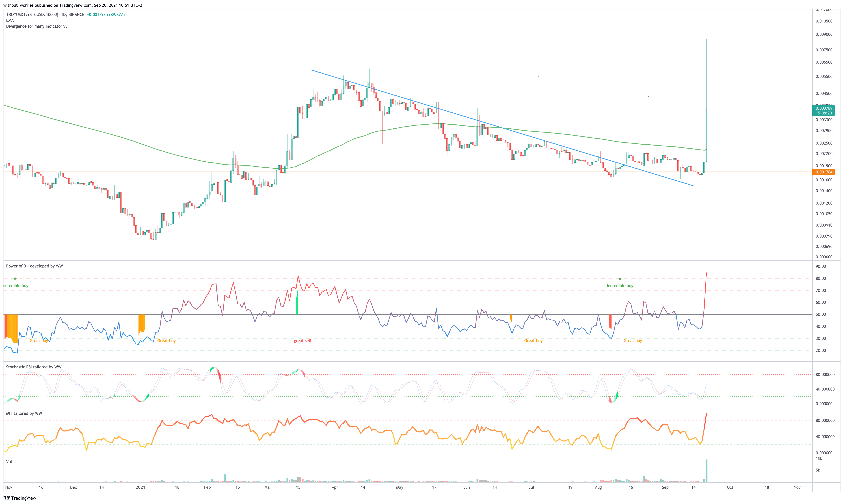844x504 pixels.
Task: Click the 'Great buy' label near July
Action: coord(533,341)
